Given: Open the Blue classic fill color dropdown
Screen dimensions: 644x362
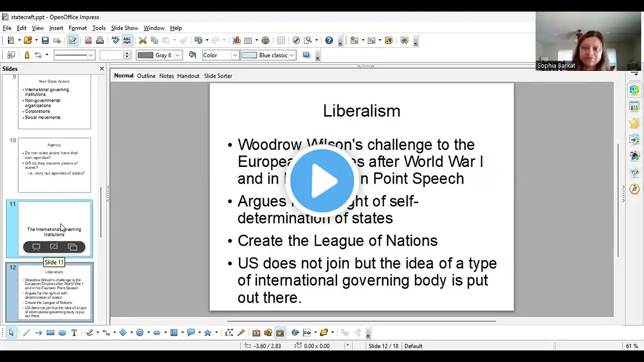Looking at the screenshot, I should [292, 55].
